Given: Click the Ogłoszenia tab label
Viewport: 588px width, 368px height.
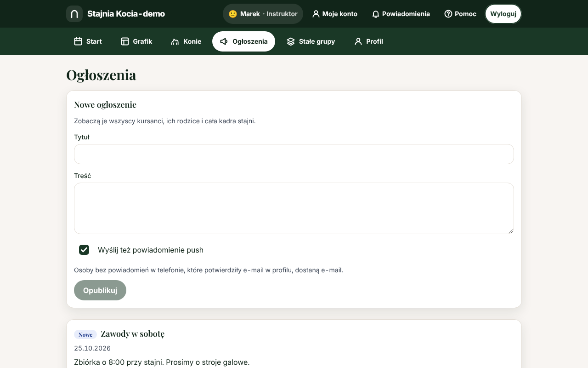Looking at the screenshot, I should [250, 41].
